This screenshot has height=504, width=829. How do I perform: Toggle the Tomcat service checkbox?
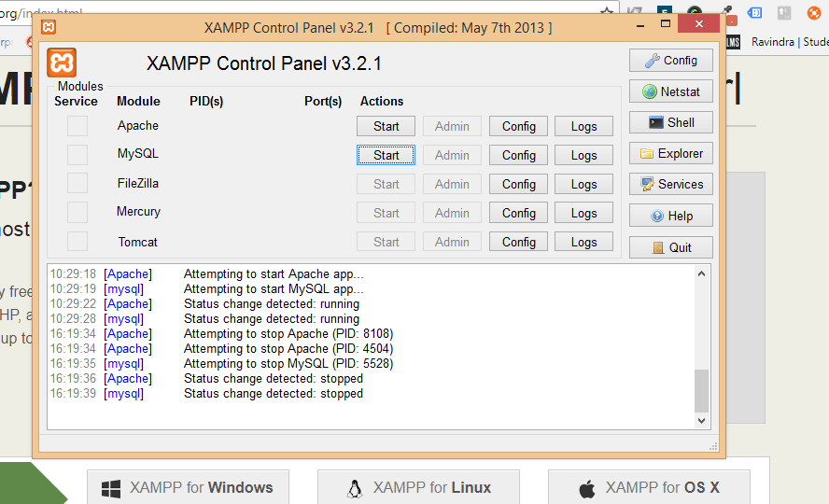77,241
